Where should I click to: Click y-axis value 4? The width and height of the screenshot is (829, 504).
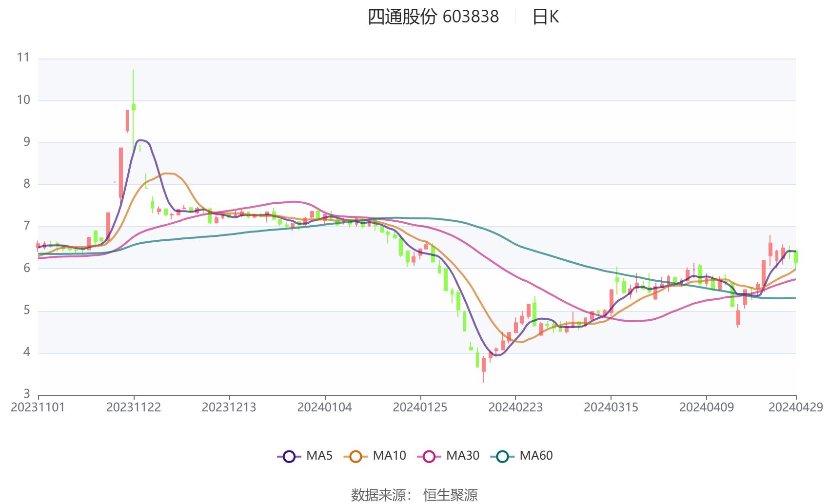[27, 352]
